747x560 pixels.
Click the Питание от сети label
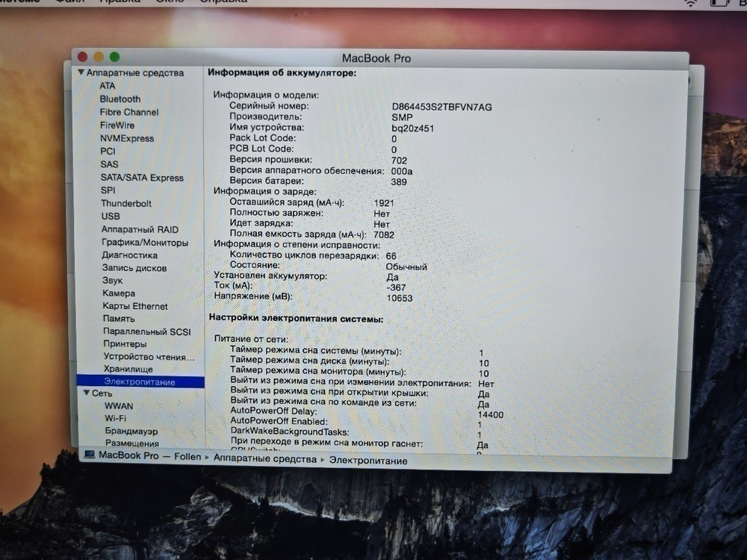251,339
